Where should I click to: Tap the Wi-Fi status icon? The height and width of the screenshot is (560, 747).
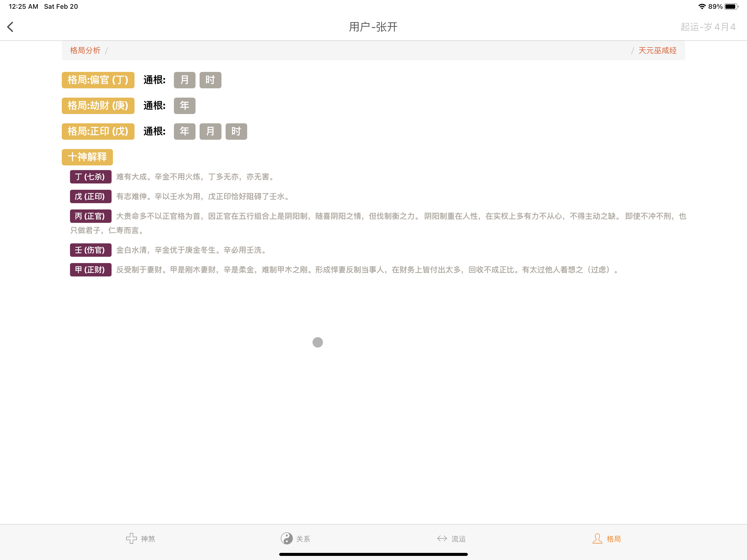702,6
